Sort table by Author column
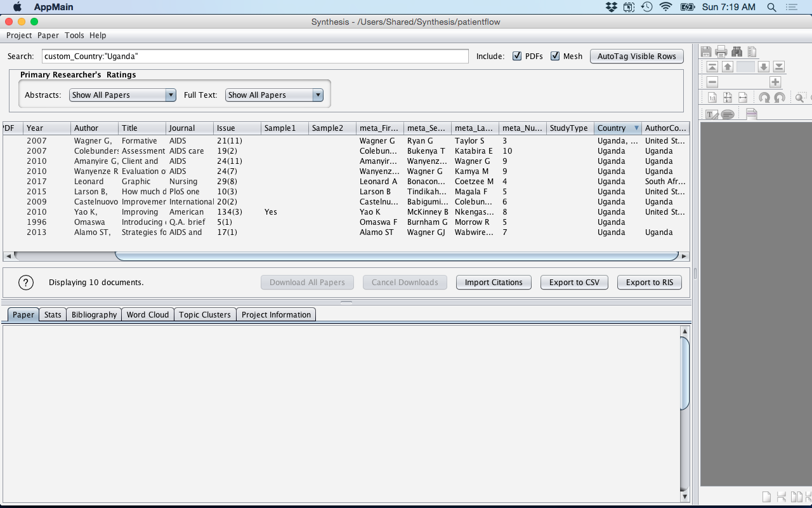The image size is (812, 508). tap(95, 128)
